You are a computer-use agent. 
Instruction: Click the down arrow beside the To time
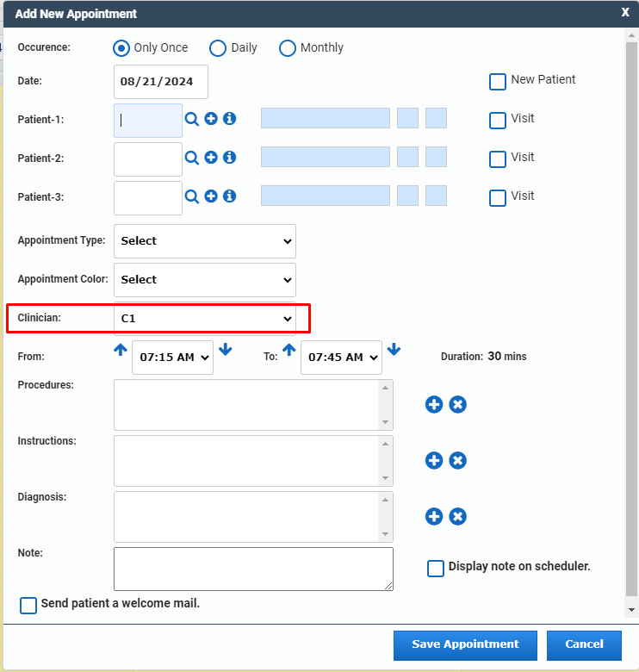(394, 350)
